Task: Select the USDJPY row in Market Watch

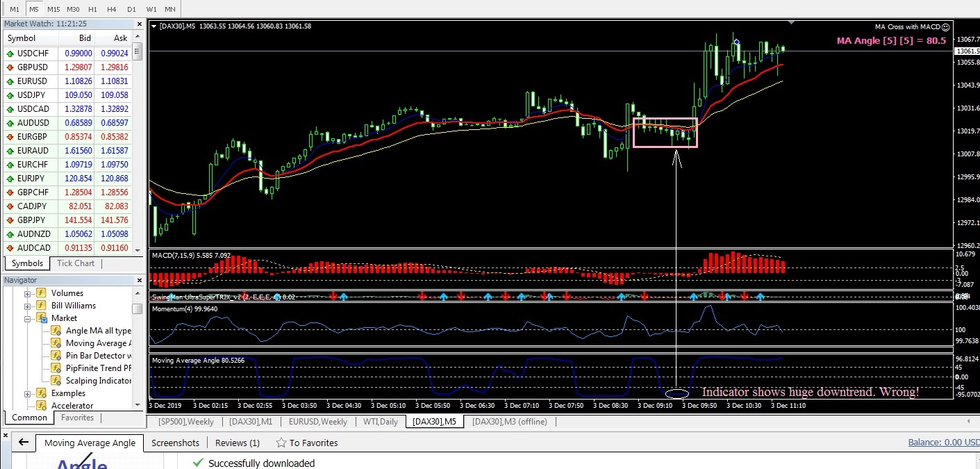Action: [x=67, y=95]
